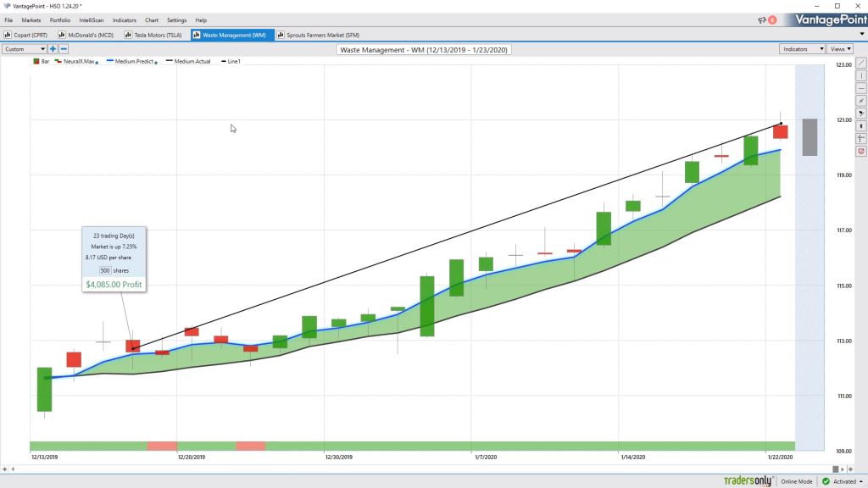This screenshot has height=488, width=868.
Task: Open the Settings menu
Action: point(176,20)
